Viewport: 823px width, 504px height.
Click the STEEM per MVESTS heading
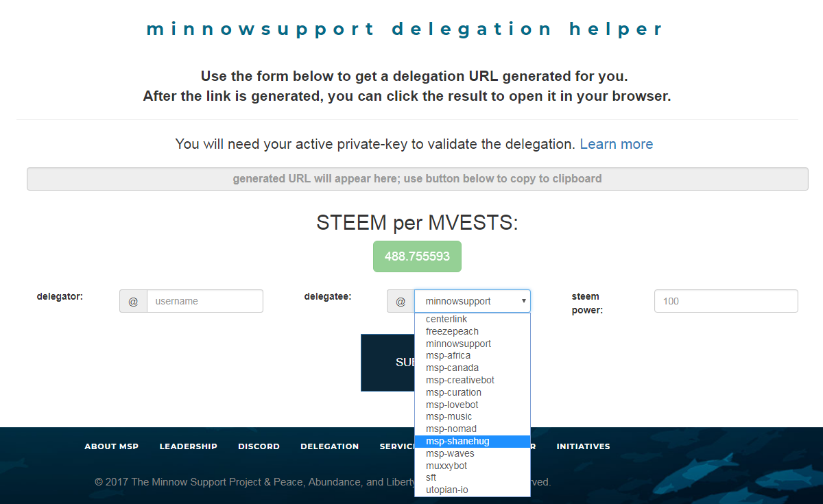click(x=417, y=223)
